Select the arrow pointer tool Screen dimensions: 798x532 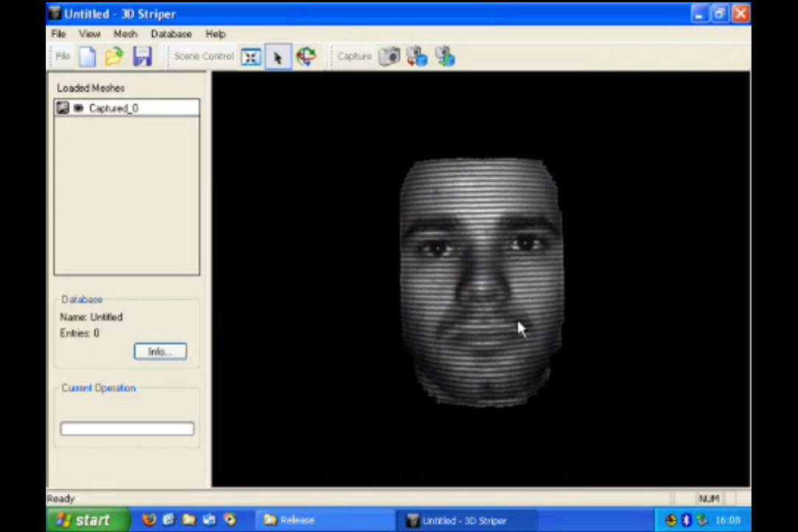(x=278, y=57)
